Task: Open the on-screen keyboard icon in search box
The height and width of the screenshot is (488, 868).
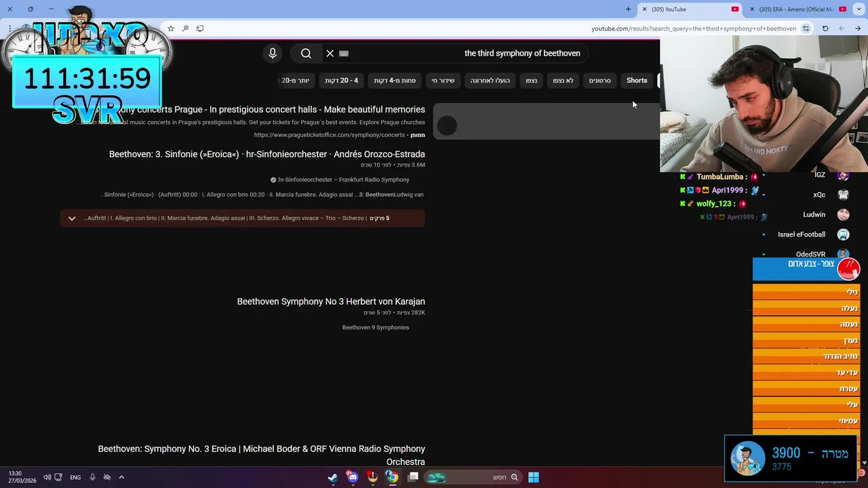Action: click(x=344, y=54)
